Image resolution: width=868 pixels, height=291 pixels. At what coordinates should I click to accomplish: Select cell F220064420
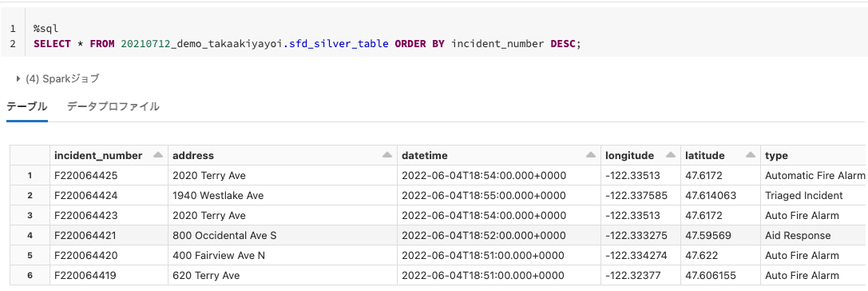click(109, 256)
